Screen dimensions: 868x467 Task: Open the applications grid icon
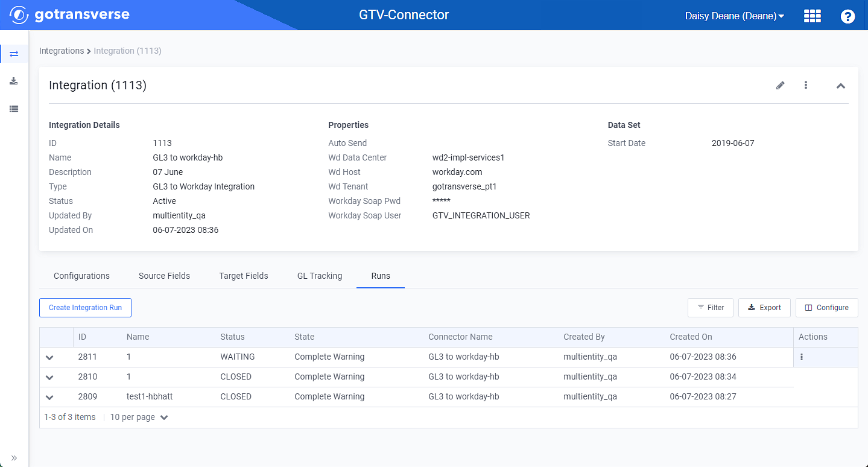point(813,16)
